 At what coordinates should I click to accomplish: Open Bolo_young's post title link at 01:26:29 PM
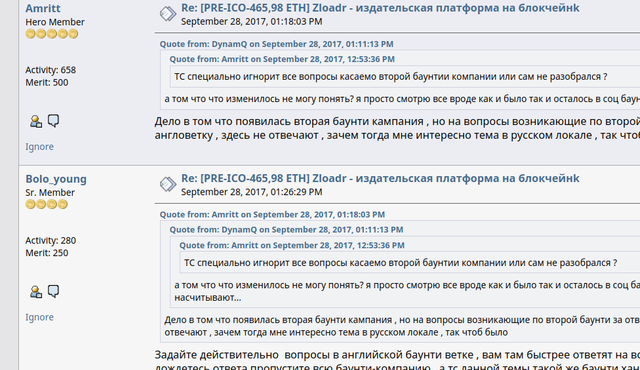380,178
